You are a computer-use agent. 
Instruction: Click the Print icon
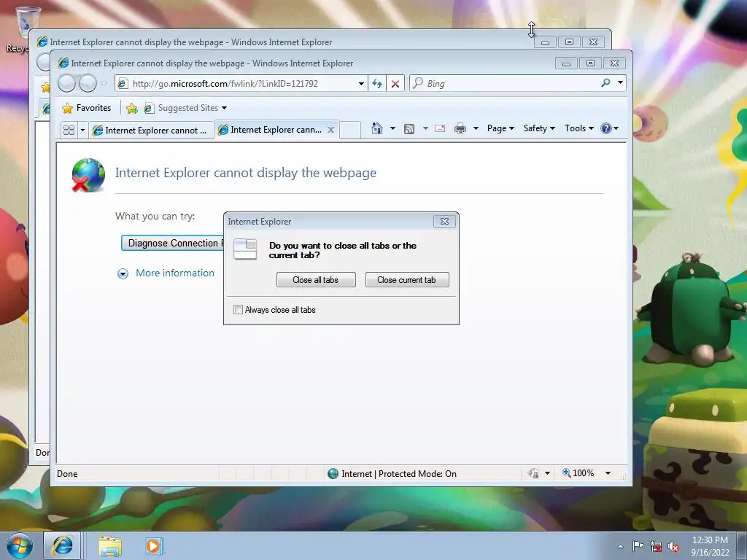460,128
